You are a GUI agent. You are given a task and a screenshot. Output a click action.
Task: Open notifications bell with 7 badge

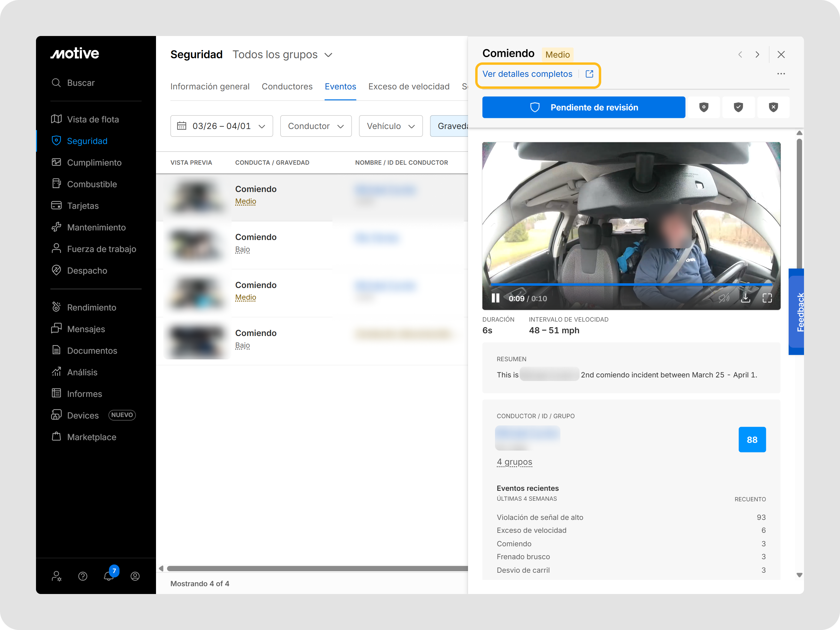[x=109, y=576]
